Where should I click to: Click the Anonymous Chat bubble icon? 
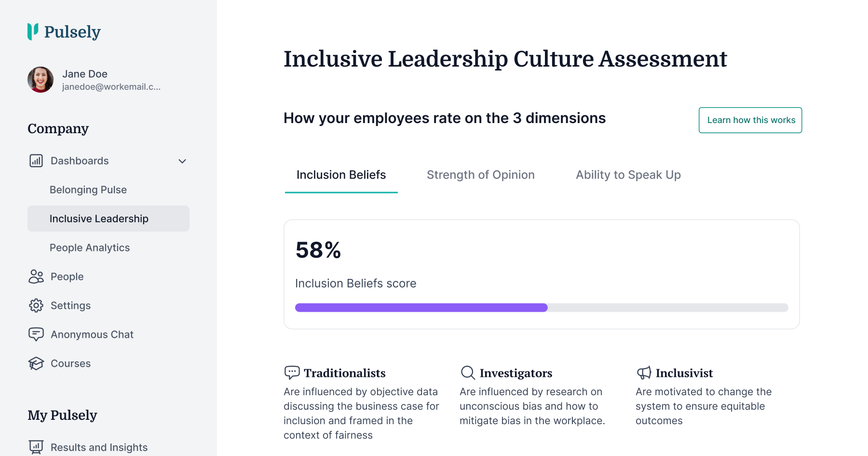tap(36, 334)
